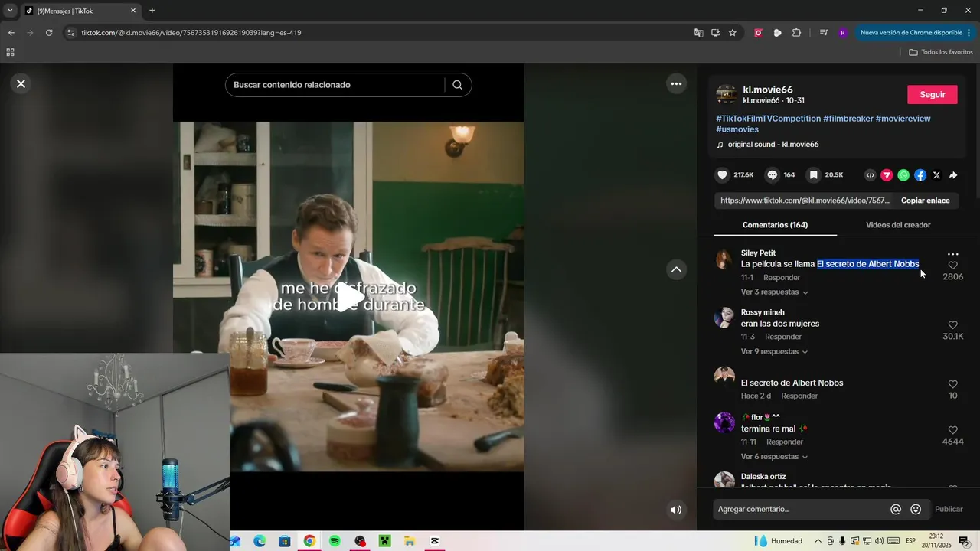980x551 pixels.
Task: Open the emoji picker icon
Action: point(916,510)
